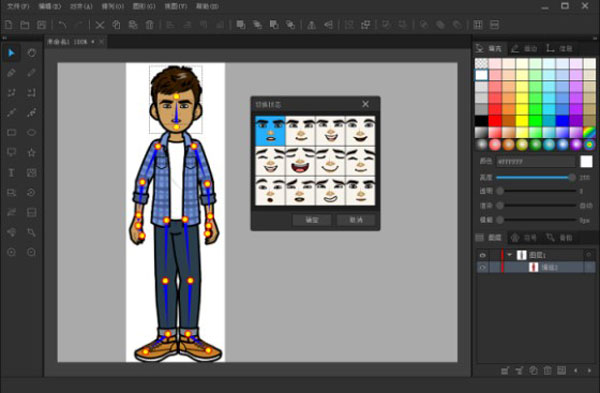The width and height of the screenshot is (600, 393).
Task: Click the delete trash toolbar icon
Action: point(149,25)
